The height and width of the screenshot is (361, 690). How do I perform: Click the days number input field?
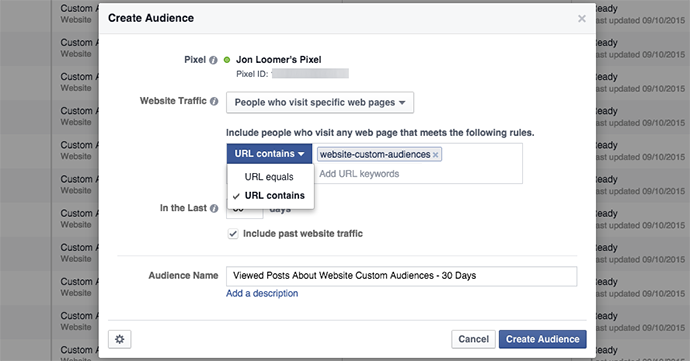245,209
